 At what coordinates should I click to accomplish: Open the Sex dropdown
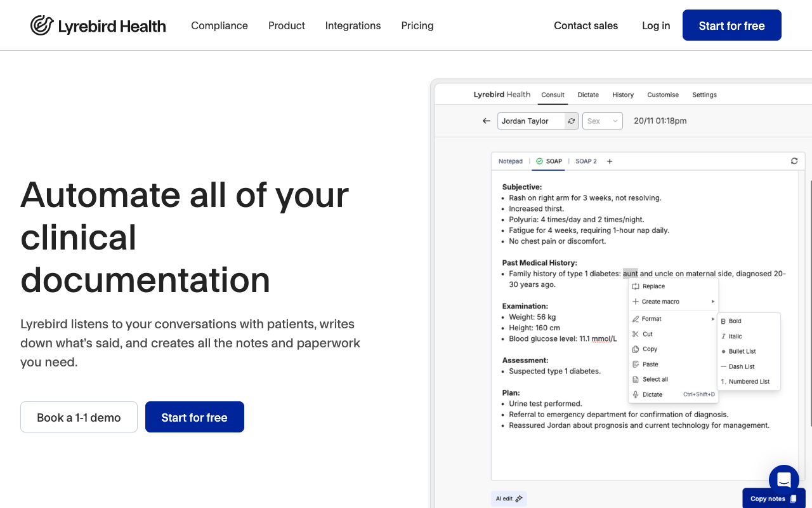(x=603, y=121)
